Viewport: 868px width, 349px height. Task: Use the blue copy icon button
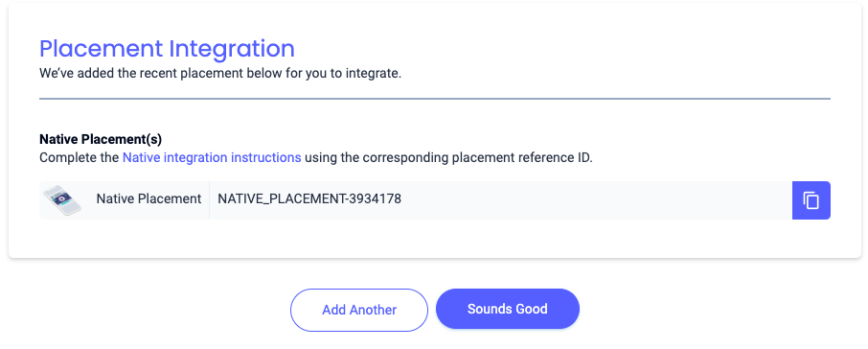[x=811, y=200]
